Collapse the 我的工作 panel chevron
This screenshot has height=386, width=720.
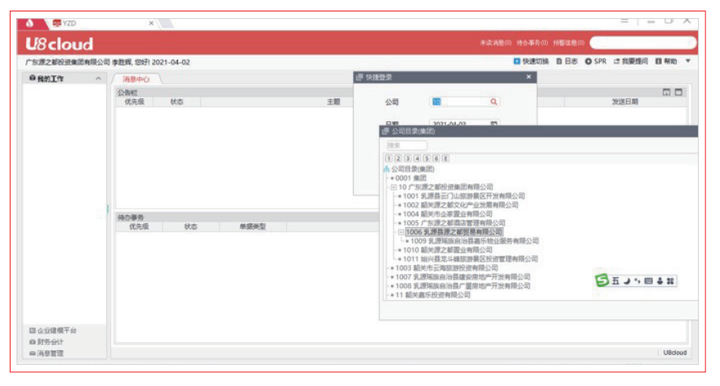pos(98,78)
